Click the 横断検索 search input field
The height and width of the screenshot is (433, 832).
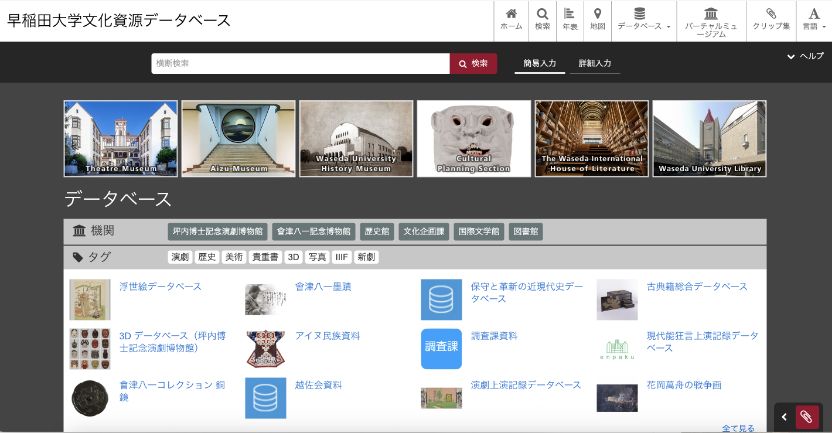click(300, 64)
